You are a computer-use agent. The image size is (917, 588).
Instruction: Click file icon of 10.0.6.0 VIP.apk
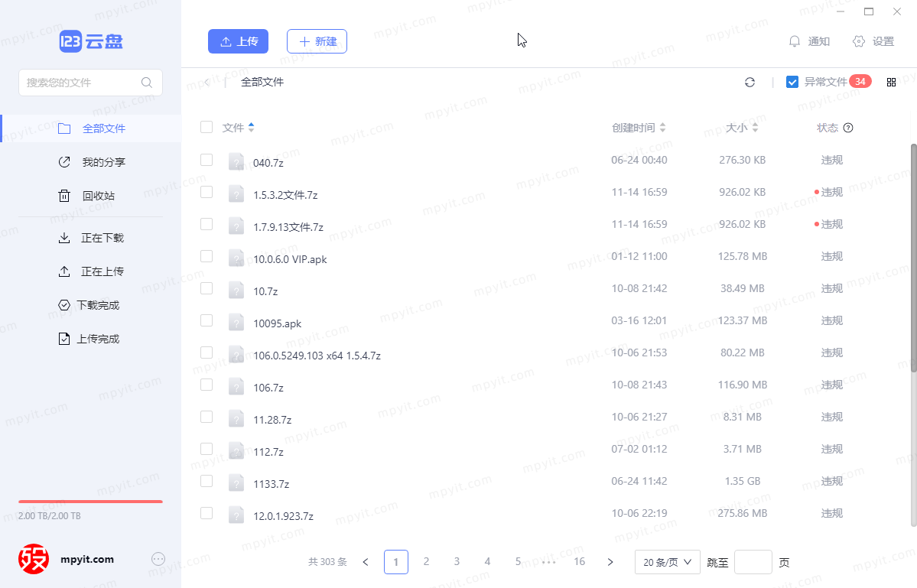[236, 258]
